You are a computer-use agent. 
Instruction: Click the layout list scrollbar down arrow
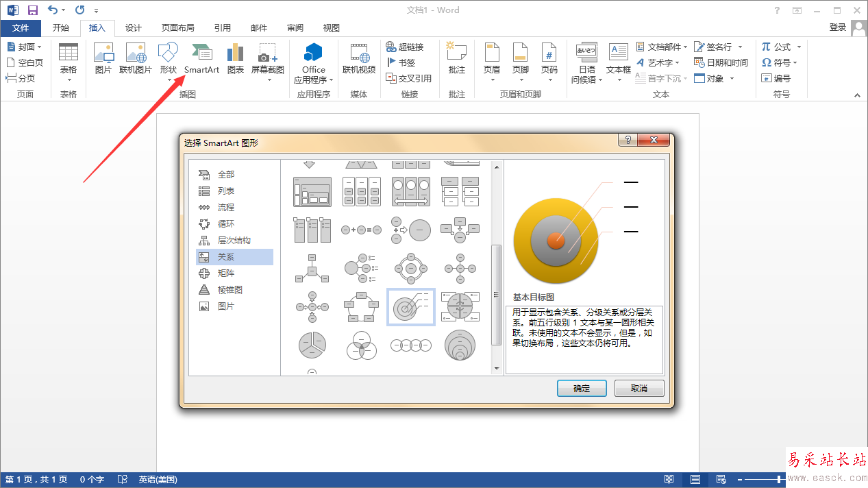tap(497, 369)
